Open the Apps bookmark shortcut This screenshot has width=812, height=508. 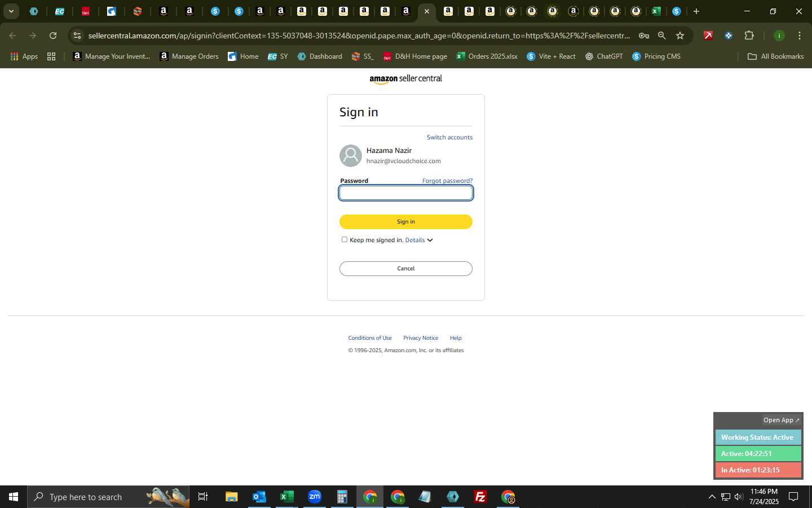point(24,56)
